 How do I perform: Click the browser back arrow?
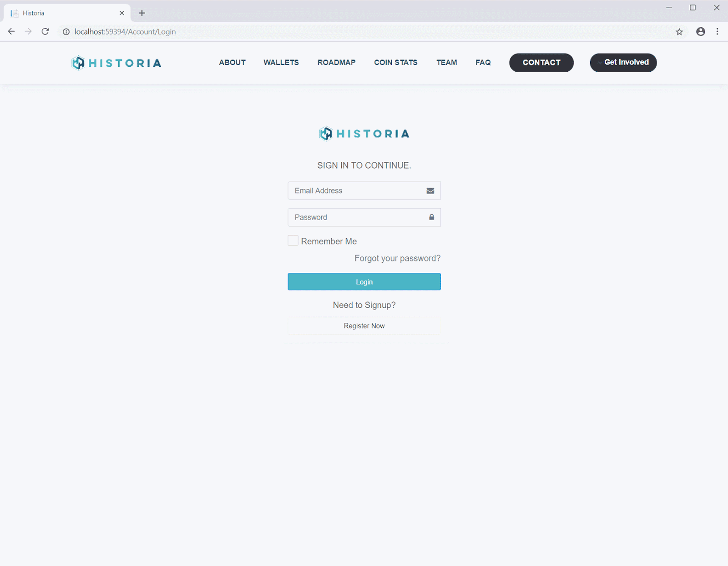click(11, 31)
